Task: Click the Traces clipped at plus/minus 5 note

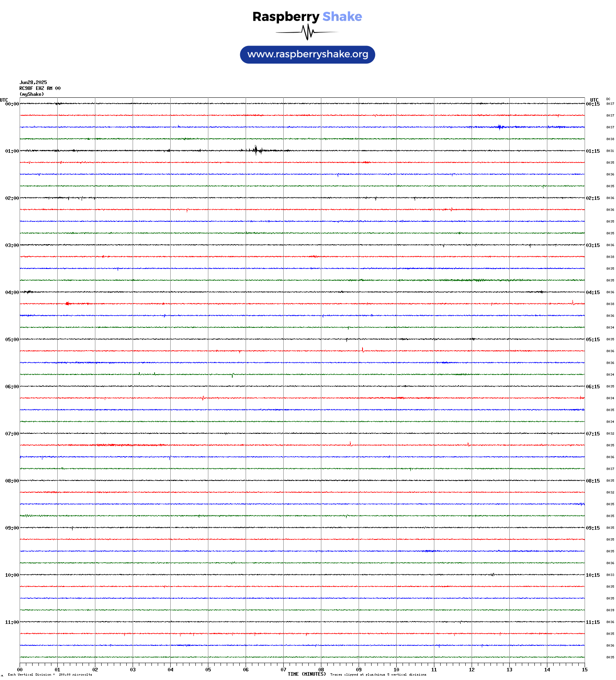Action: pyautogui.click(x=378, y=675)
